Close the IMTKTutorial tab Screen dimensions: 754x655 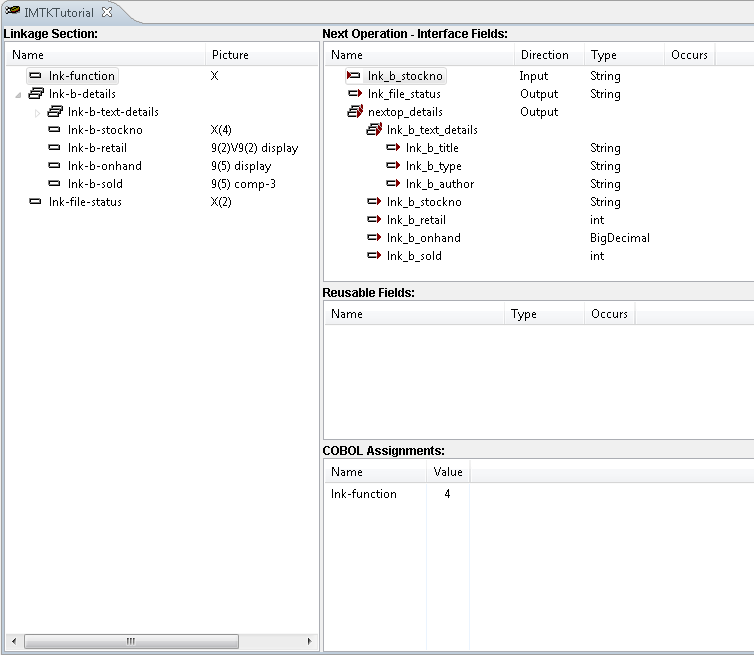107,12
